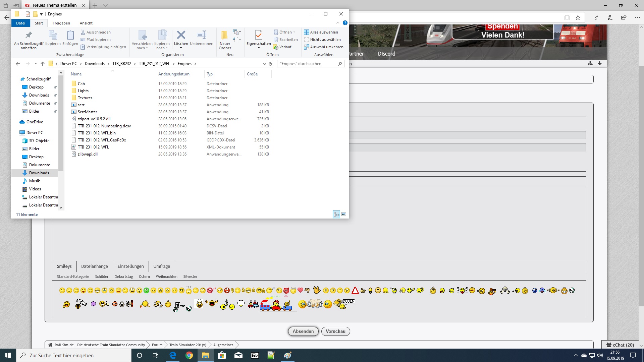Click the Umbenennen rename icon
This screenshot has height=362, width=644.
coord(201,35)
